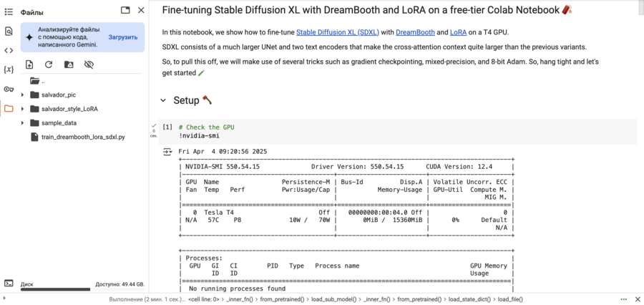Expand the salvador_pic folder
The height and width of the screenshot is (305, 644).
click(23, 95)
